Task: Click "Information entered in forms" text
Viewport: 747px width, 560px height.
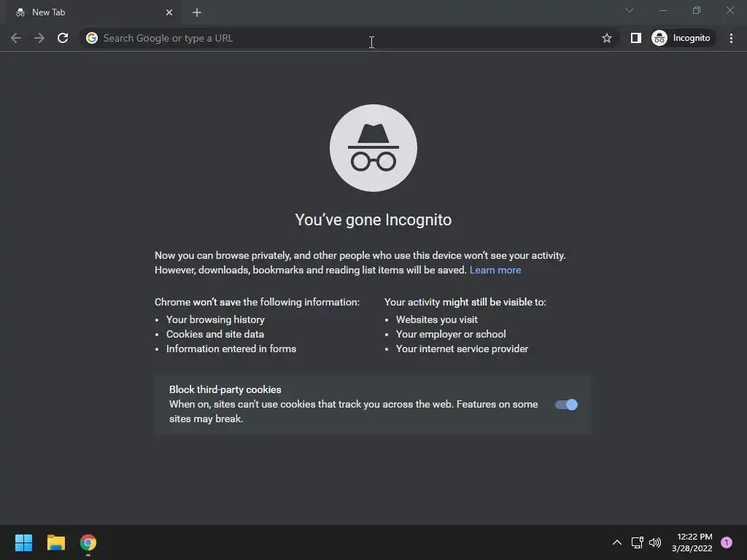Action: click(231, 349)
